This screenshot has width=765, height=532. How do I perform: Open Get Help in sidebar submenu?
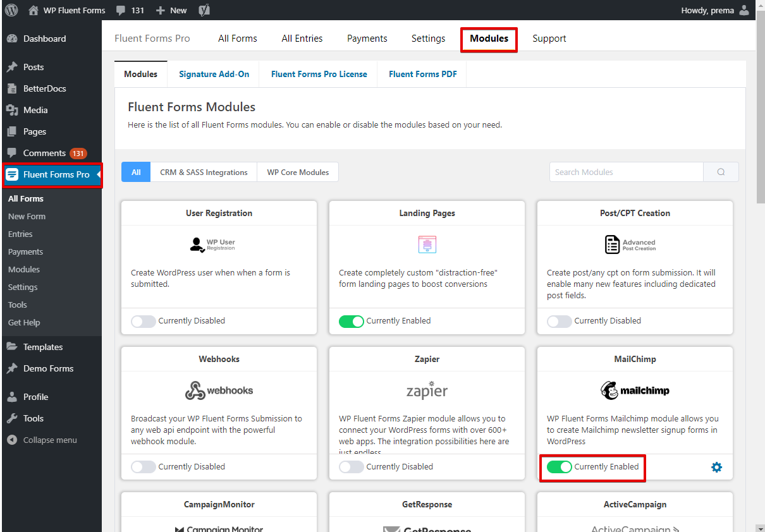[x=24, y=322]
